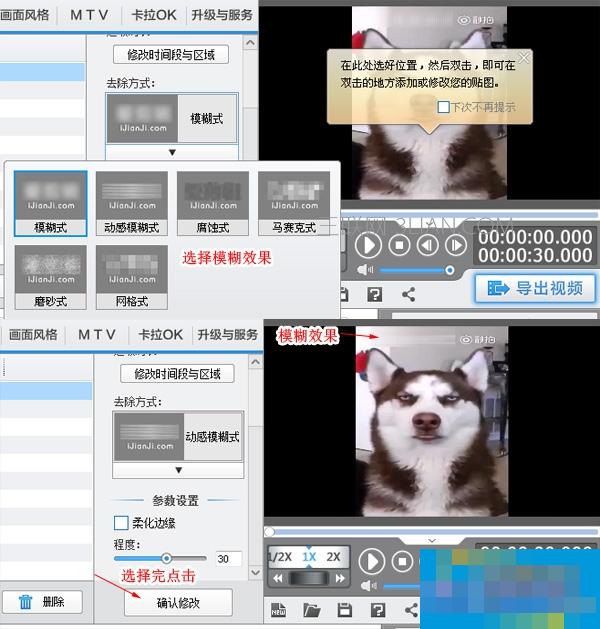Select the 动感模糊式 style thumbnail in popup

point(132,203)
